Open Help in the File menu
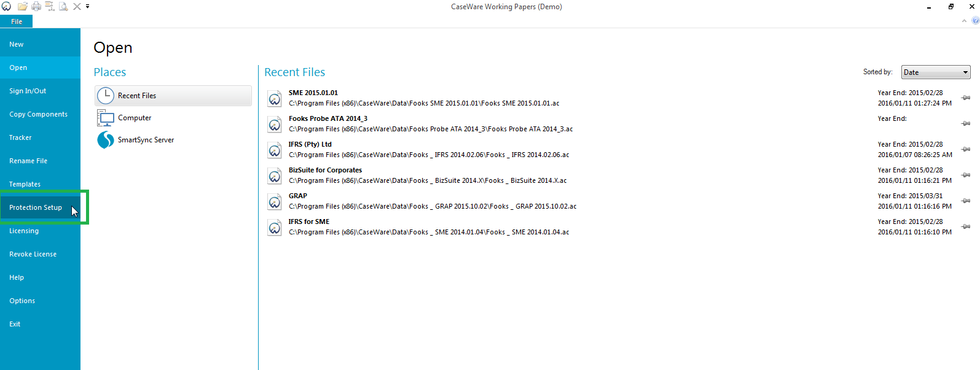The height and width of the screenshot is (370, 980). (40, 277)
